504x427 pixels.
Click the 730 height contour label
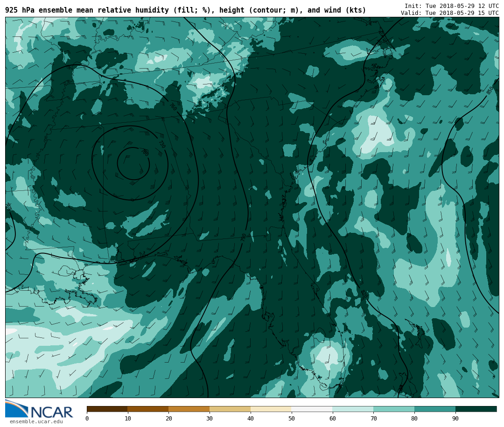pyautogui.click(x=161, y=144)
